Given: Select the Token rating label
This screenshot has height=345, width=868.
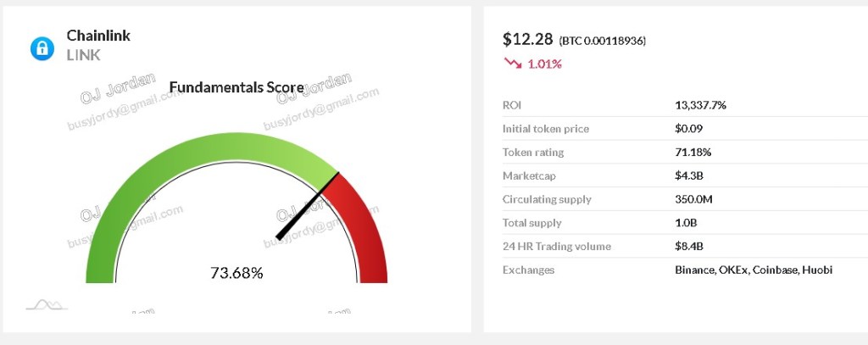Looking at the screenshot, I should pos(532,153).
